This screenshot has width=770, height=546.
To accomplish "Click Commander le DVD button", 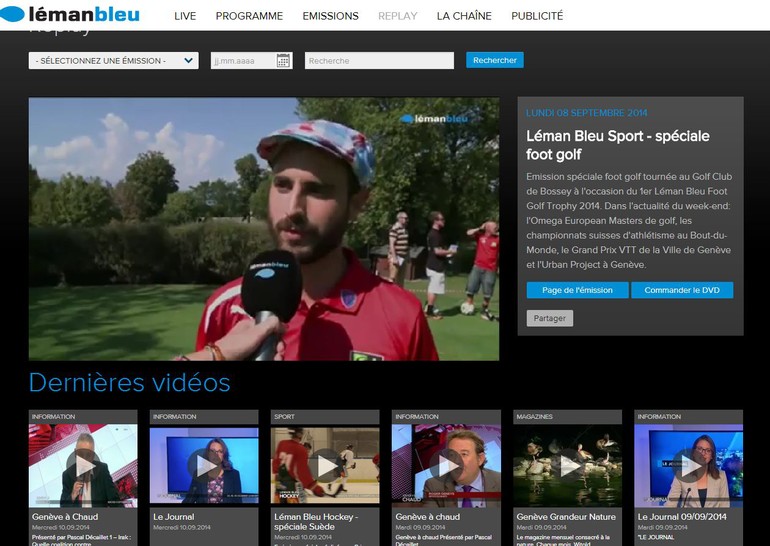I will pyautogui.click(x=682, y=290).
